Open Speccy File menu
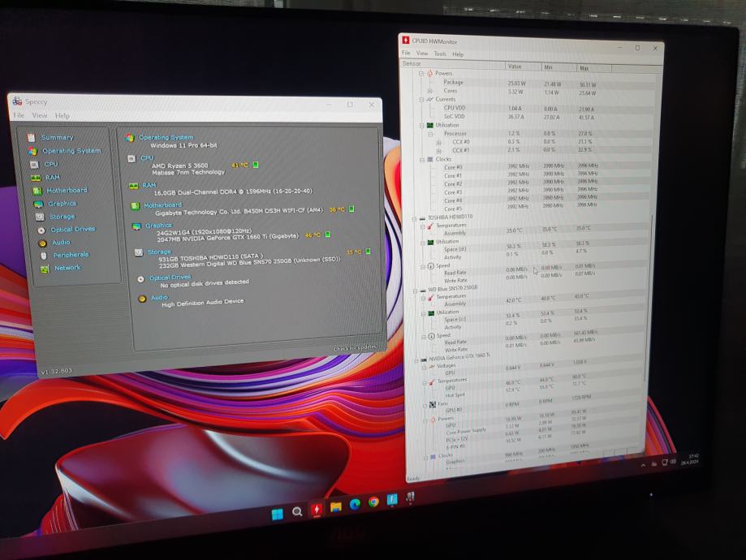The width and height of the screenshot is (746, 560). point(19,115)
